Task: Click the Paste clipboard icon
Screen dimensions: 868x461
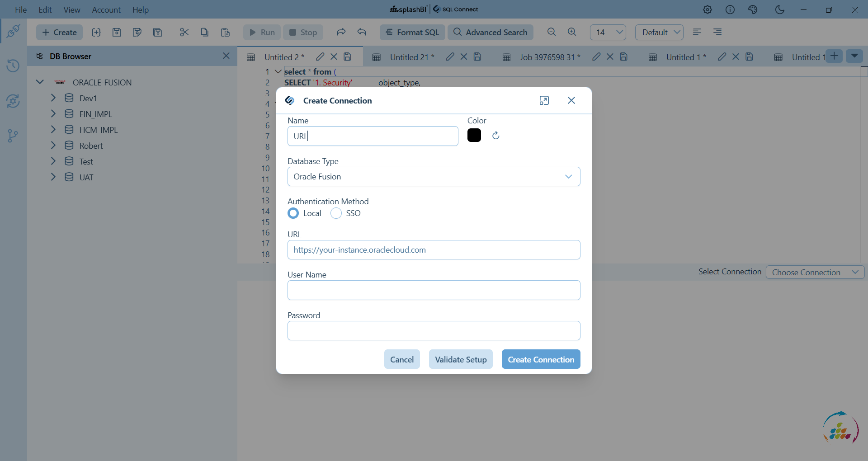Action: click(225, 32)
